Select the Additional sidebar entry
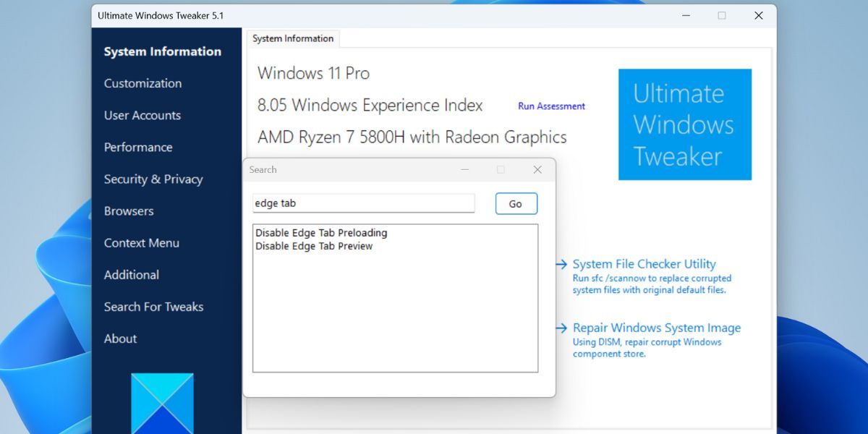This screenshot has width=868, height=434. [x=131, y=274]
